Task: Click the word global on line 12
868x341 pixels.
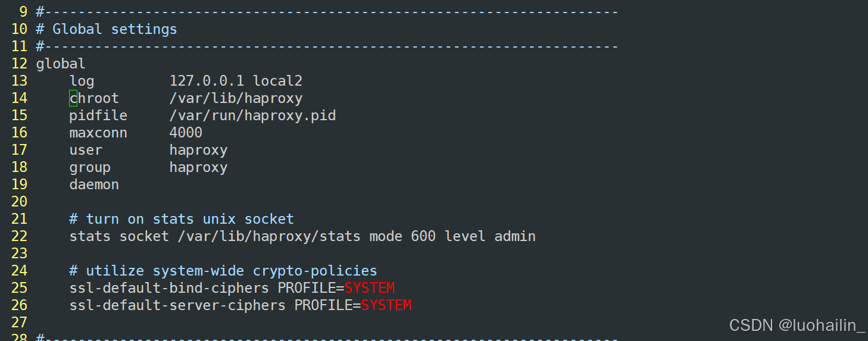Action: (x=61, y=64)
